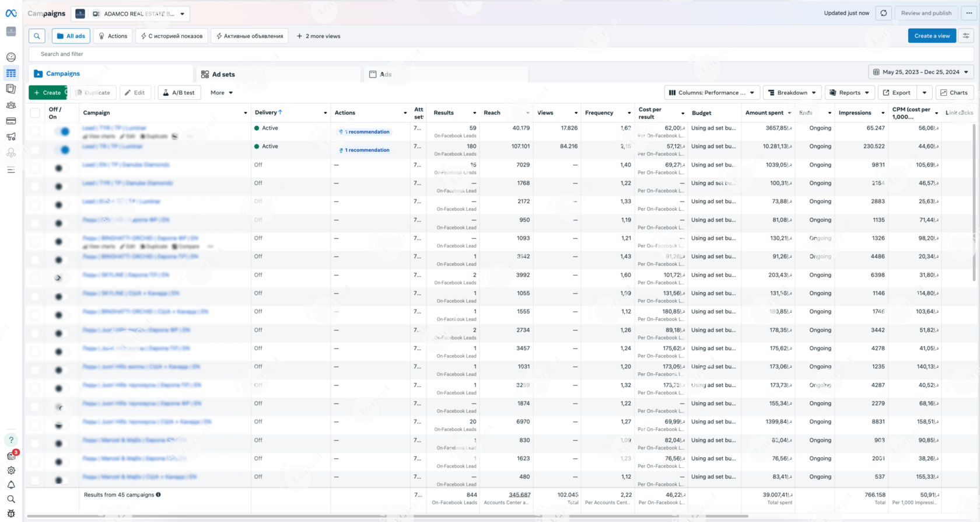980x522 pixels.
Task: Select all campaigns with header checkbox
Action: click(35, 113)
